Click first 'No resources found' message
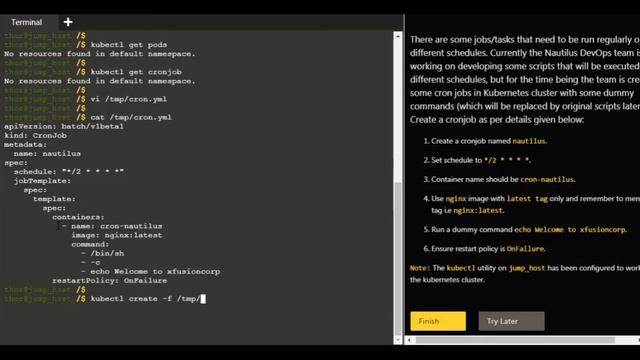Image resolution: width=640 pixels, height=360 pixels. [x=100, y=54]
